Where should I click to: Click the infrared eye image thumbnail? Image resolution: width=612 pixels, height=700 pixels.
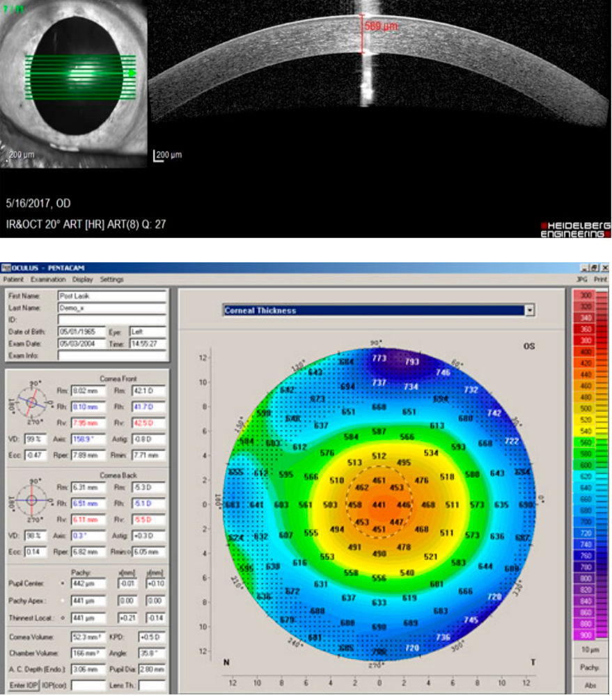(x=74, y=83)
